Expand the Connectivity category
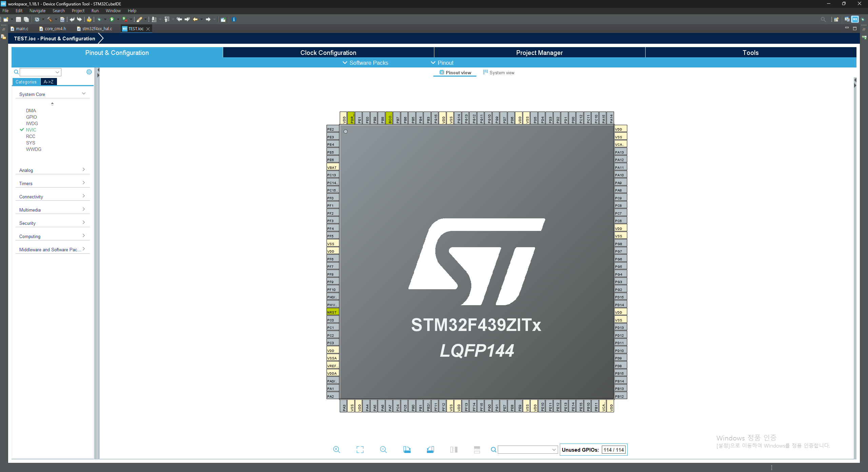The image size is (868, 472). click(84, 196)
